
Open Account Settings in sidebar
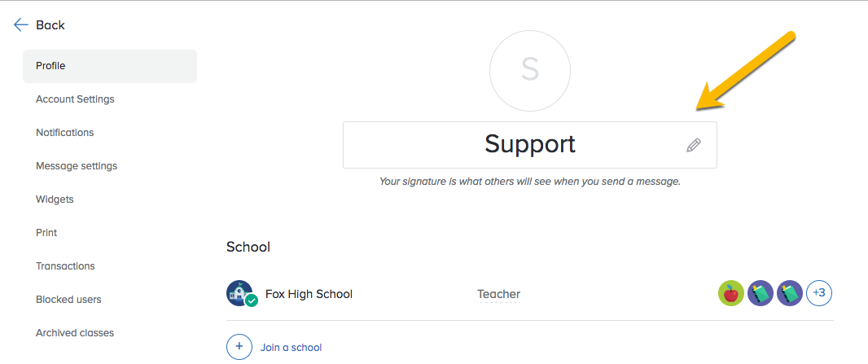[75, 99]
